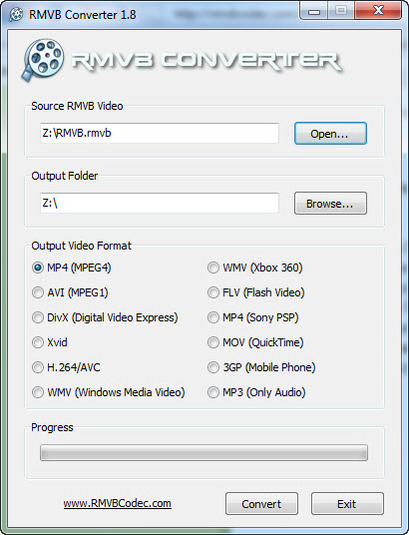Visit the www.RMVBCodec.com link
The image size is (409, 535).
[x=117, y=503]
